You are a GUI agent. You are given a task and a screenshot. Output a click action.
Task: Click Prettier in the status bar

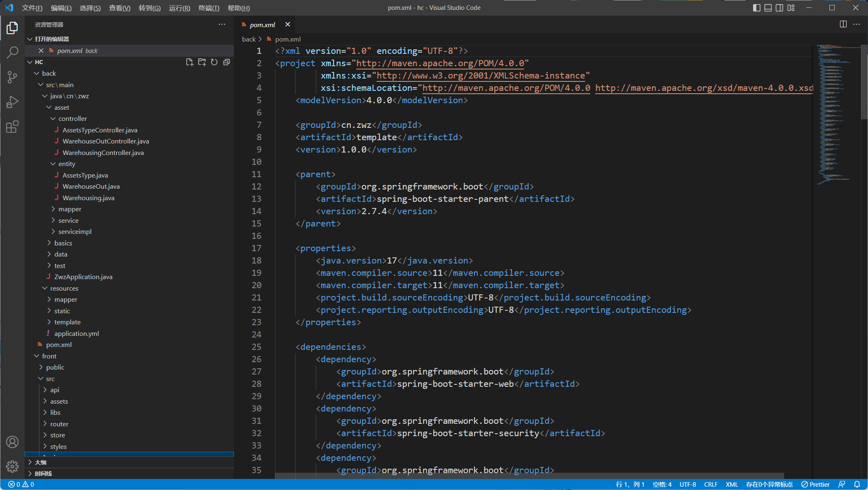coord(815,484)
